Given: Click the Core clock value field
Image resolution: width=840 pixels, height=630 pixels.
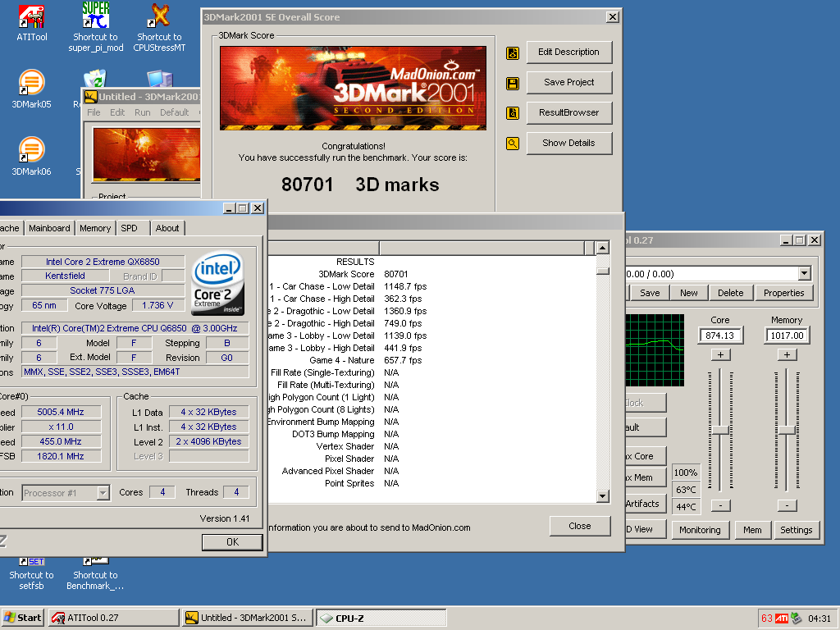Looking at the screenshot, I should 720,336.
